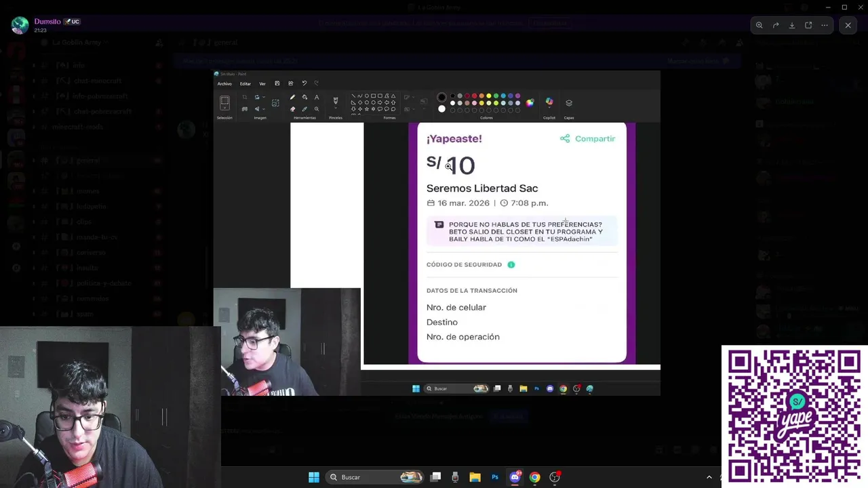Viewport: 868px width, 488px height.
Task: Open the Editar menu in Paint
Action: coord(245,84)
